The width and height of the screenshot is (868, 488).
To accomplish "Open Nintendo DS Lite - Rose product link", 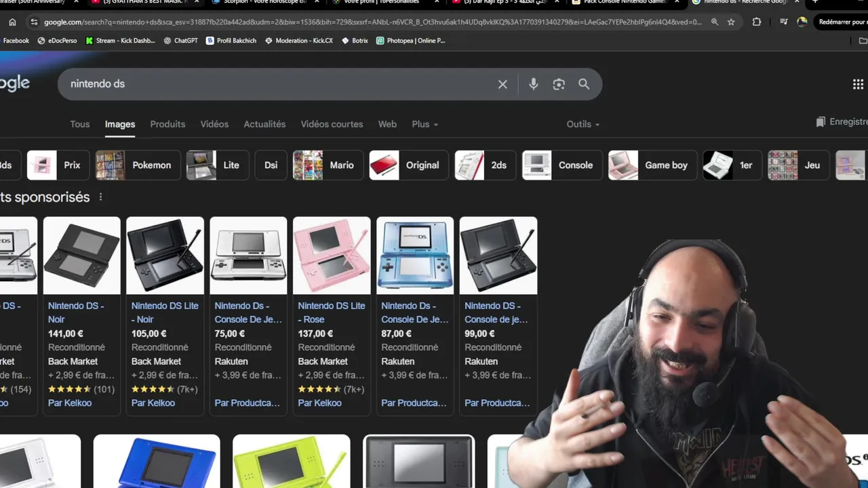I will [332, 312].
